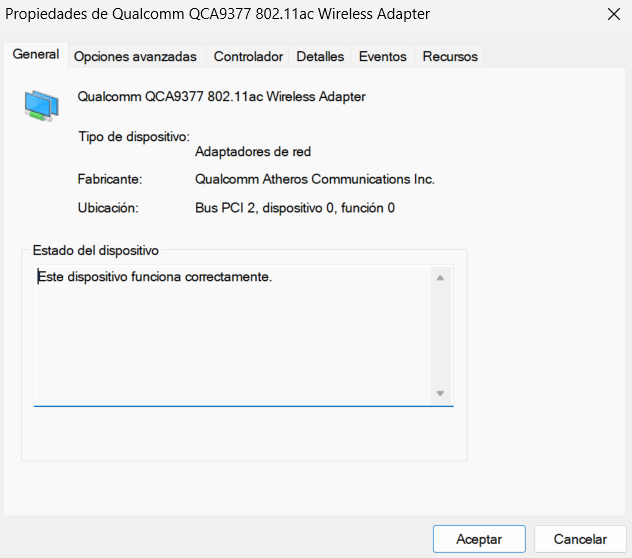Click the "Bus PCI 2, dispositivo 0, función 0" value

[x=295, y=208]
